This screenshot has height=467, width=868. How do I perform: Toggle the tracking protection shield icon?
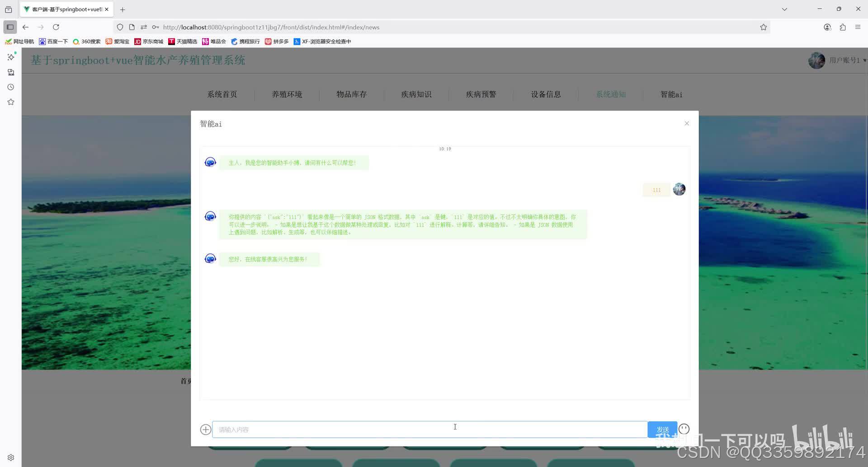coord(119,27)
